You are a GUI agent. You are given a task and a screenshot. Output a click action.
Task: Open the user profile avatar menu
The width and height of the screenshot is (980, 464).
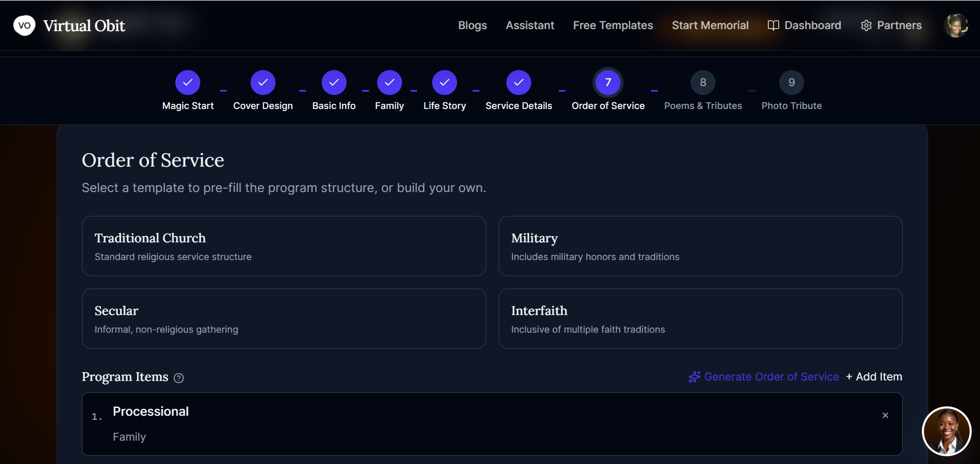(x=956, y=25)
